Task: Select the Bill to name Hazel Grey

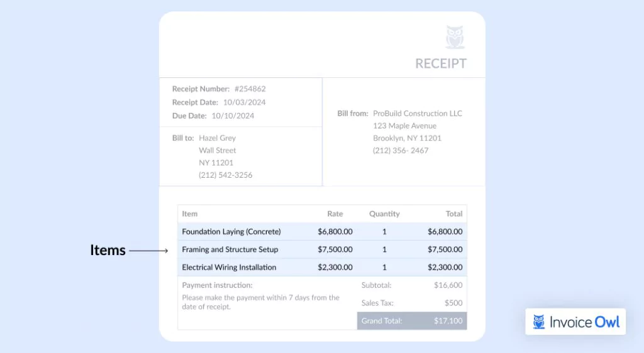Action: click(217, 138)
